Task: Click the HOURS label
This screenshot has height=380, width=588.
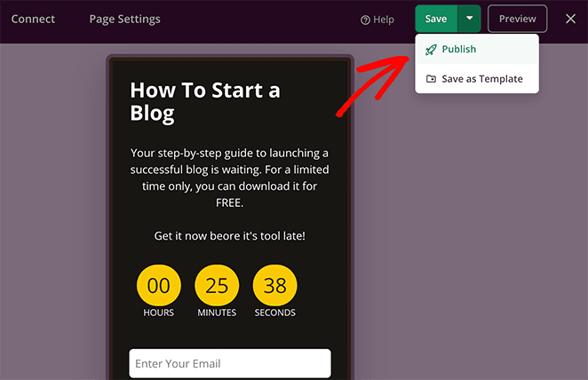Action: 159,313
